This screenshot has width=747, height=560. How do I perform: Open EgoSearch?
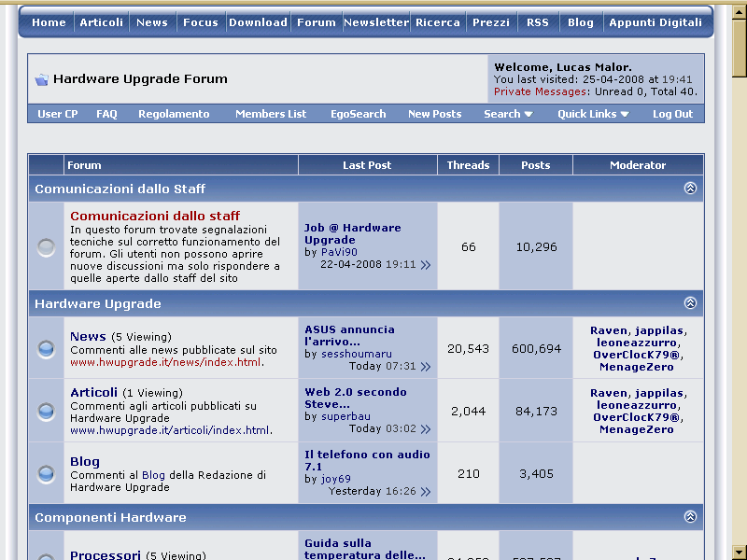pos(359,114)
